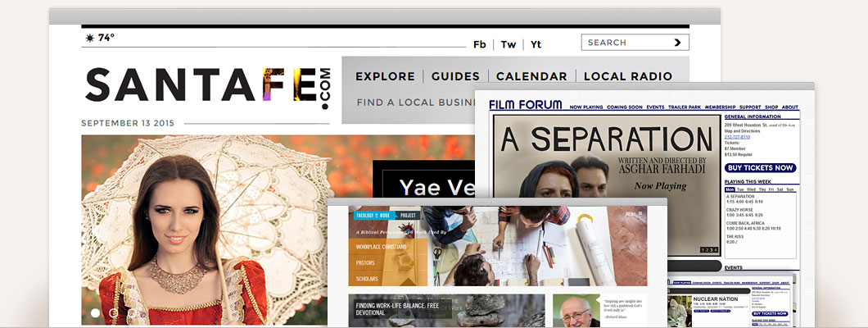Open the Yt social link on SantaFe.com
This screenshot has width=868, height=328.
536,44
